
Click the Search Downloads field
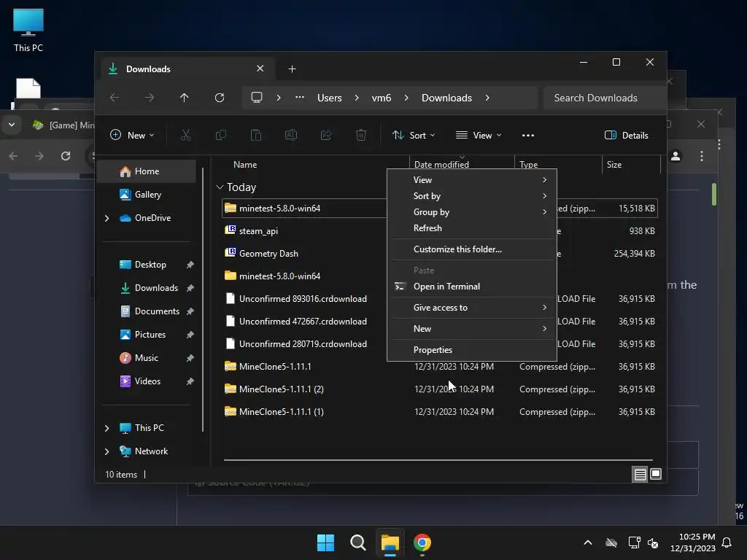pos(604,98)
